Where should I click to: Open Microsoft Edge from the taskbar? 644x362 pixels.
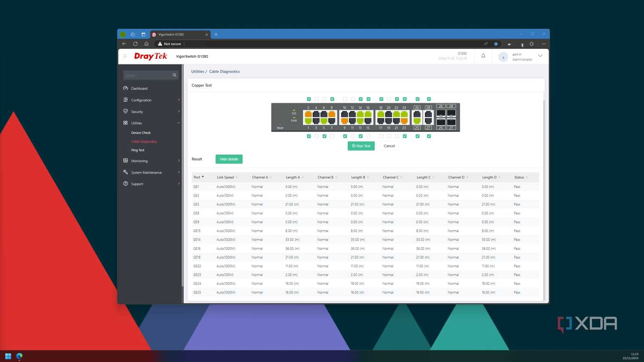click(x=19, y=356)
